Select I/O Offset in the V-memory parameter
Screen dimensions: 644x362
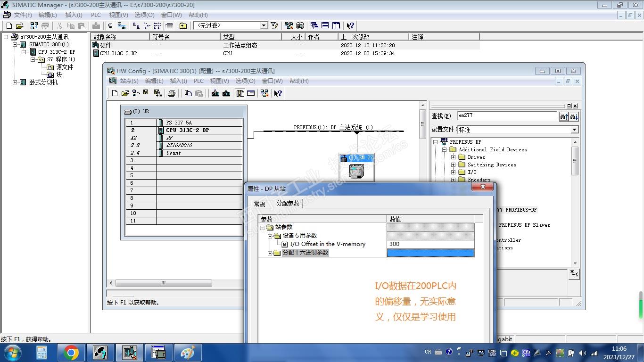pyautogui.click(x=328, y=244)
